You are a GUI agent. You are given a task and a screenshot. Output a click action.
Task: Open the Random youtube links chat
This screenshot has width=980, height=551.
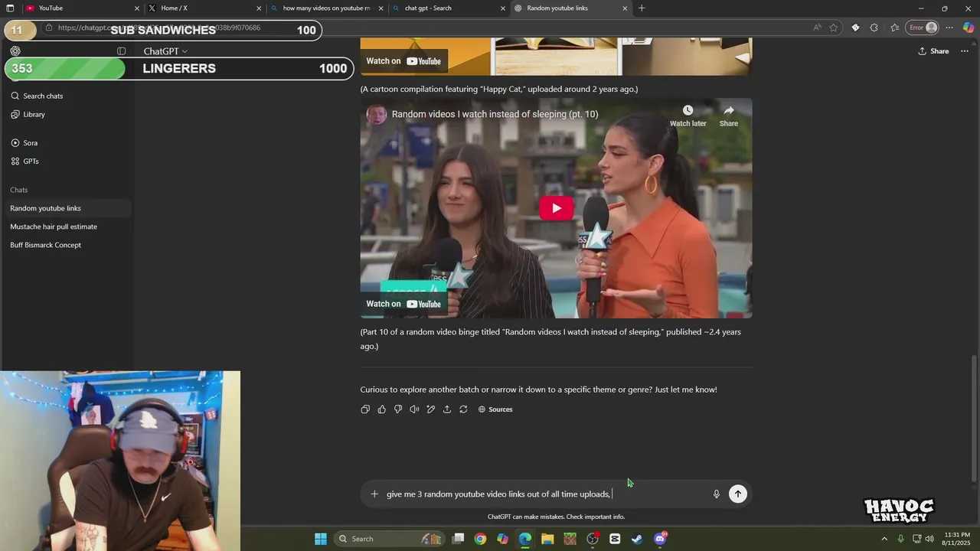click(67, 208)
